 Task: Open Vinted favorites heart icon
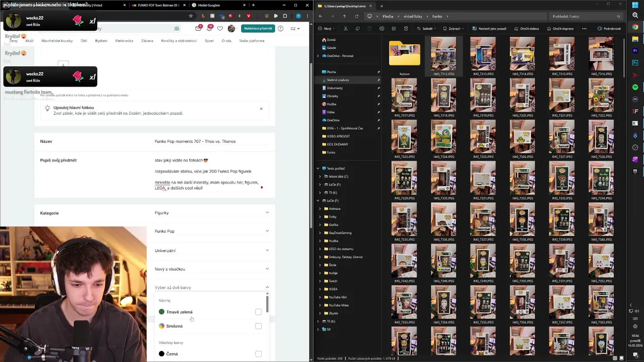(x=220, y=29)
